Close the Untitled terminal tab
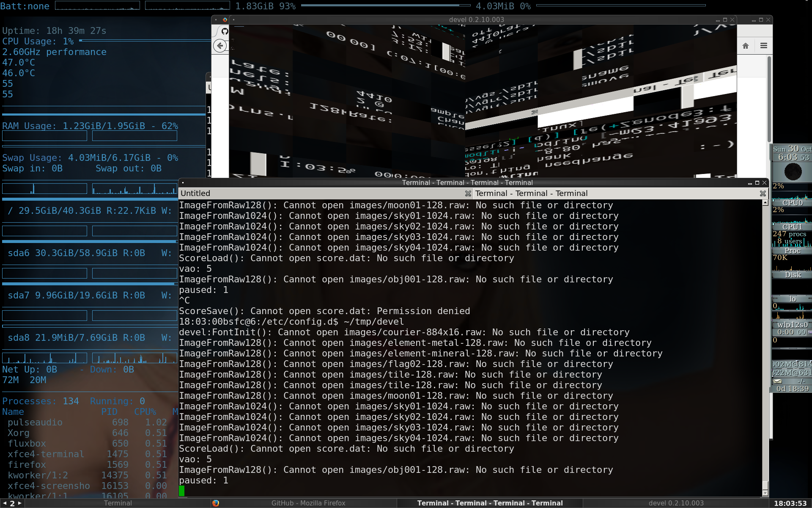 pyautogui.click(x=468, y=193)
